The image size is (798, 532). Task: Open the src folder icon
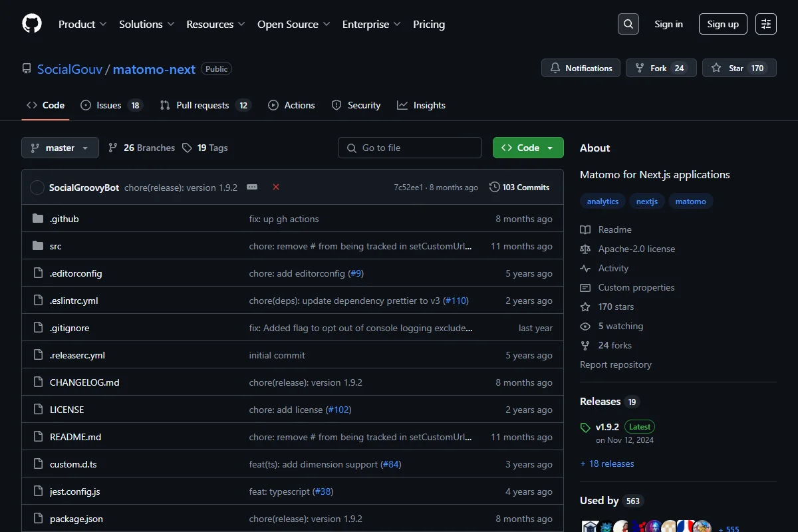[x=38, y=246]
